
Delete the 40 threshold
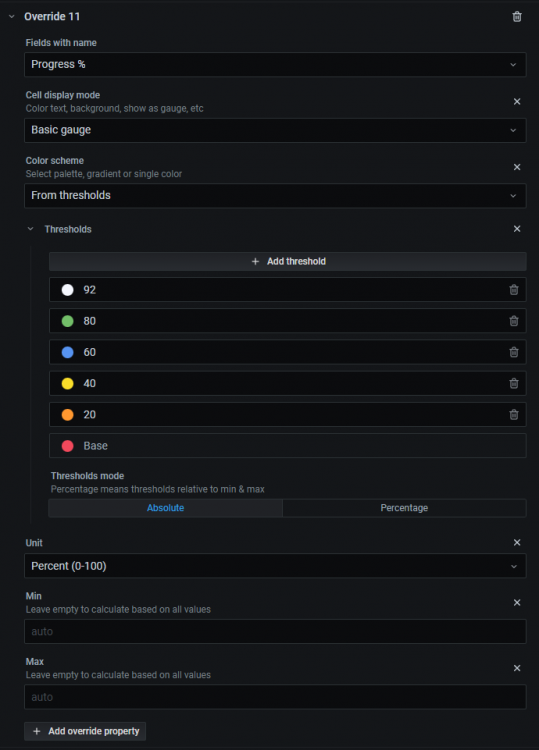click(514, 384)
